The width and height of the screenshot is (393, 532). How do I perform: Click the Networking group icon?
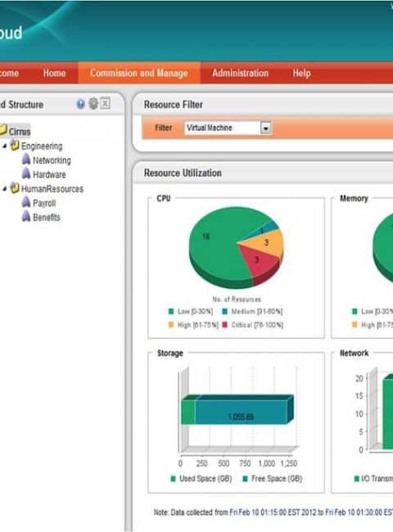[26, 160]
